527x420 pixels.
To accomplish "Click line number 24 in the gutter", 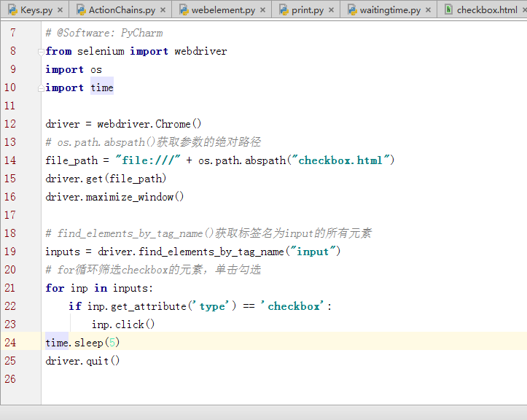I will (10, 342).
